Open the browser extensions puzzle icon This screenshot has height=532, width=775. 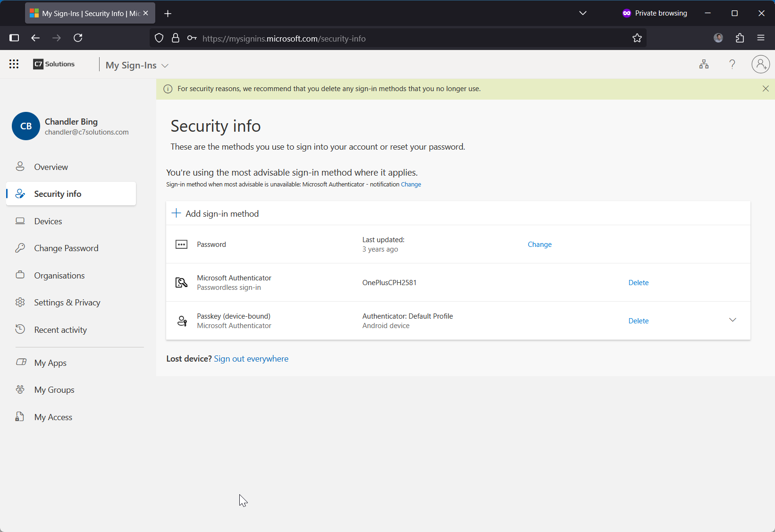coord(740,38)
